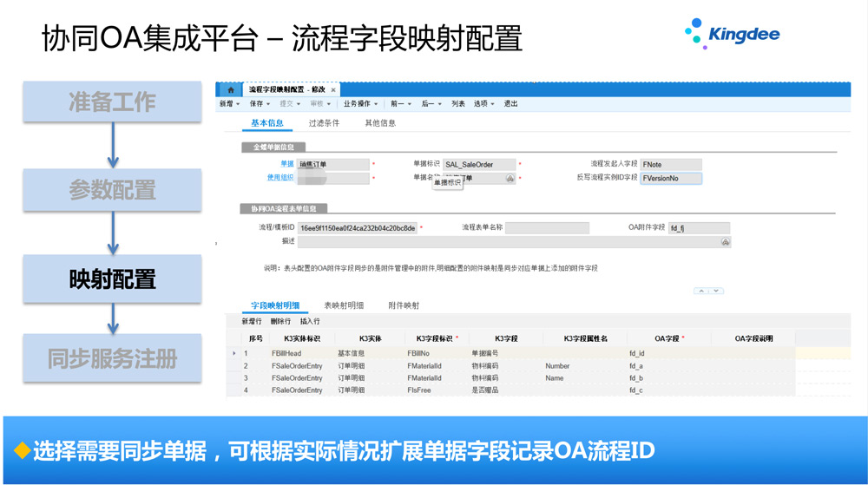This screenshot has height=485, width=868.
Task: Follow the 单据 link label
Action: pyautogui.click(x=287, y=164)
